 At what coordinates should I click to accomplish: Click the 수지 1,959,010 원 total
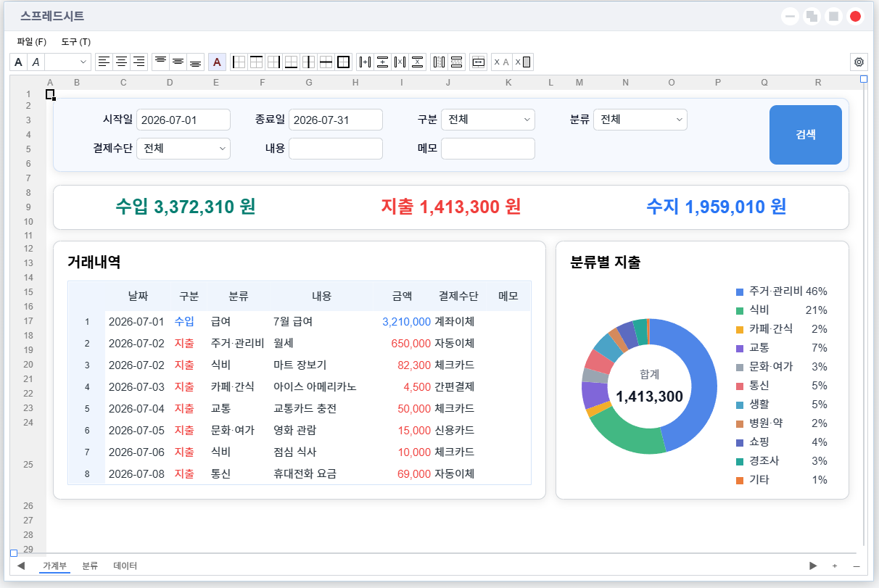[x=717, y=207]
